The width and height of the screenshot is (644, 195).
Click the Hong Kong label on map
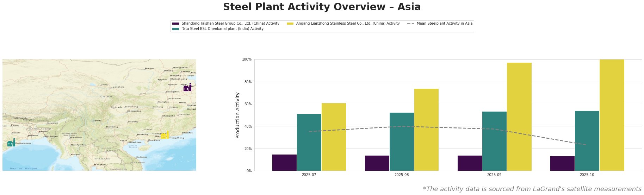pos(177,138)
